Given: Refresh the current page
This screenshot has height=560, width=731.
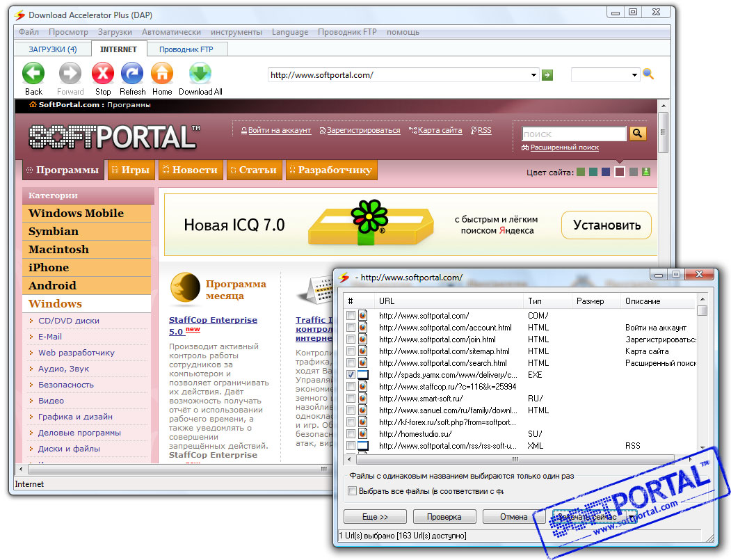Looking at the screenshot, I should pyautogui.click(x=132, y=74).
